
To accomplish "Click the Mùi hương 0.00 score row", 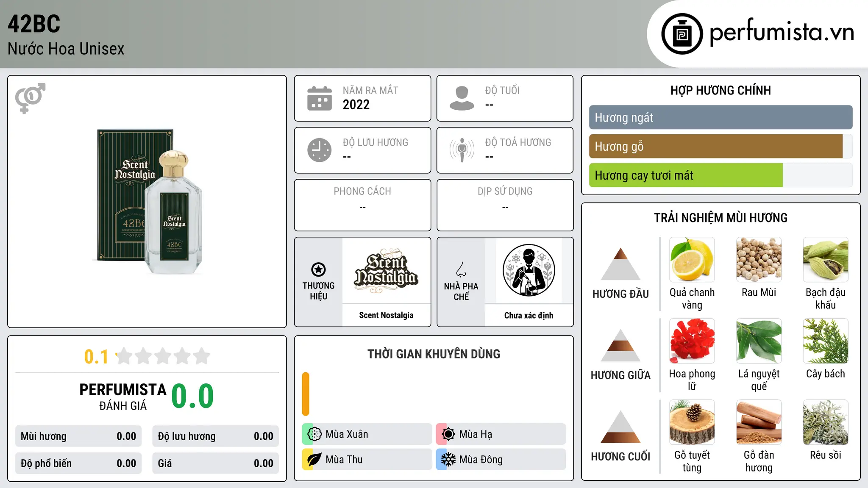I will [x=78, y=436].
